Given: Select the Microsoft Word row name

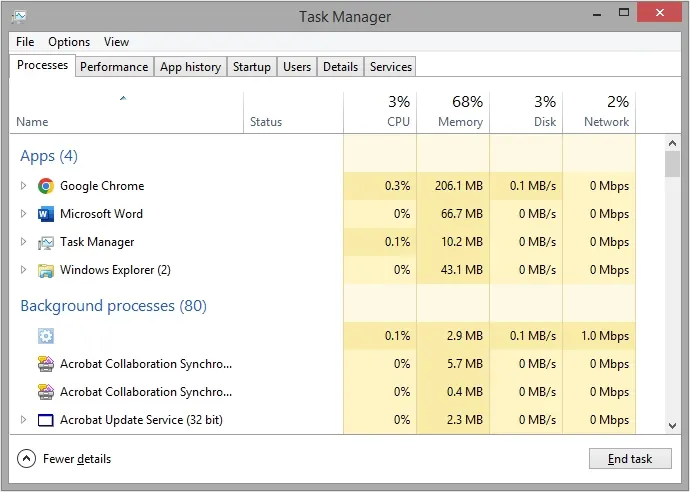Looking at the screenshot, I should tap(102, 214).
